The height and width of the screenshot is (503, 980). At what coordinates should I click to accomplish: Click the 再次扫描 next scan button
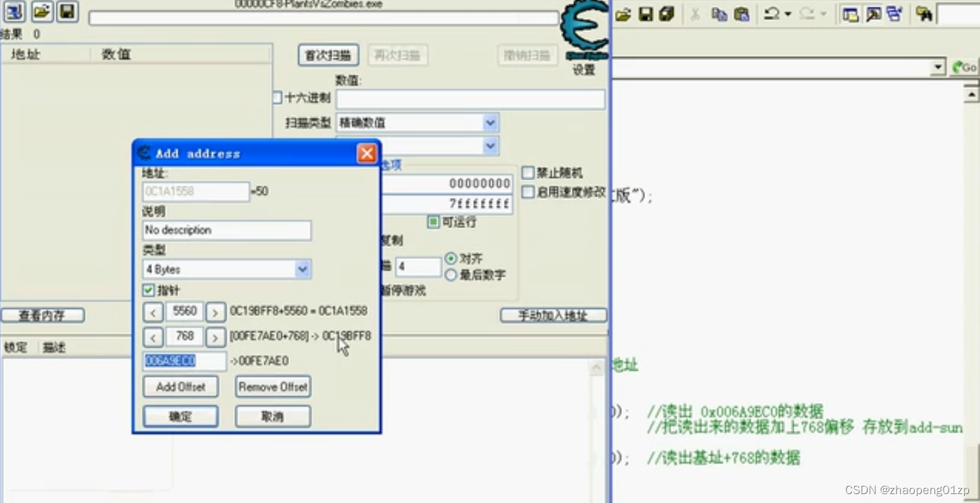(398, 56)
